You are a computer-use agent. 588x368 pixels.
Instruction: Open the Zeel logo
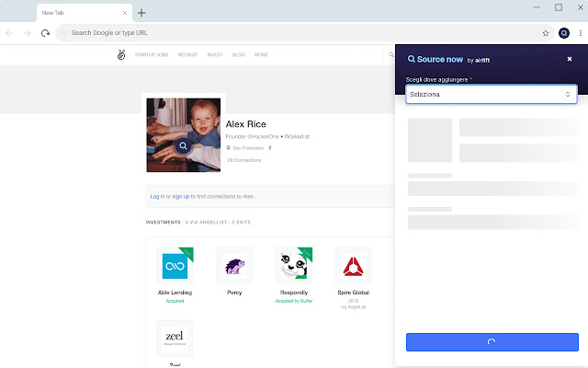point(175,339)
